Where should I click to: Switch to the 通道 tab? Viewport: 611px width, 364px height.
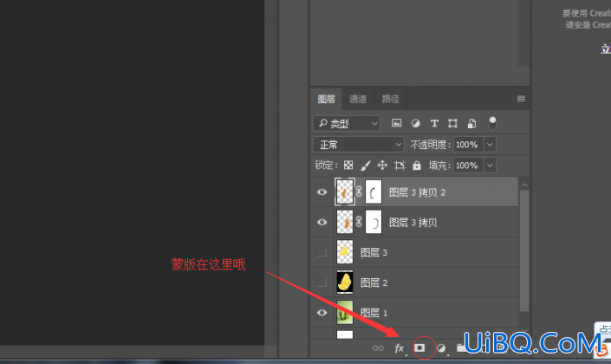click(358, 99)
